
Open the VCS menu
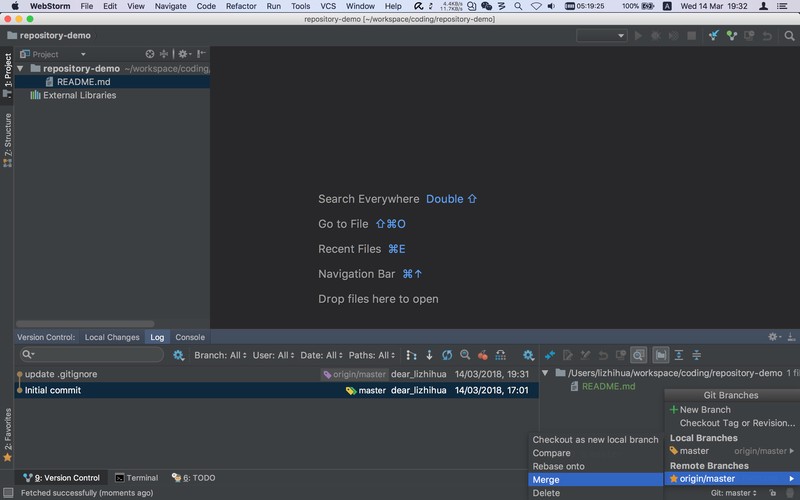328,6
